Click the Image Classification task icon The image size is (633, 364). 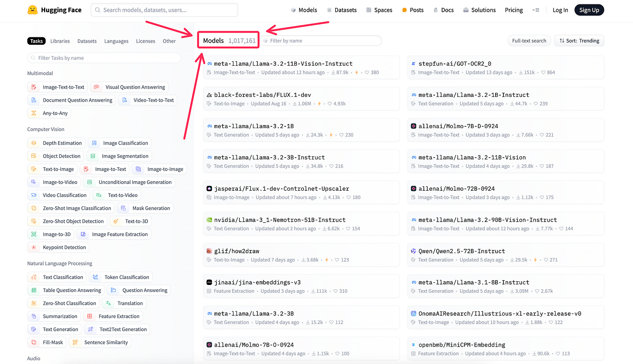point(94,143)
